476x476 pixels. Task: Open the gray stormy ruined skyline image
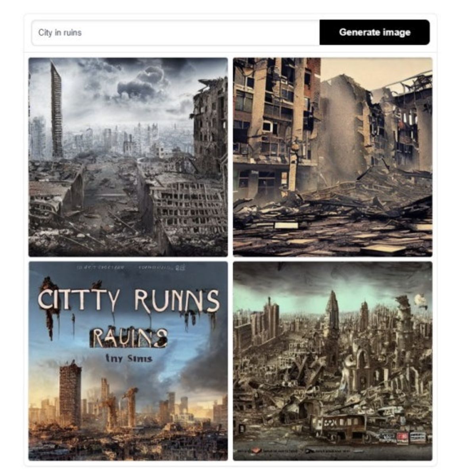point(128,157)
